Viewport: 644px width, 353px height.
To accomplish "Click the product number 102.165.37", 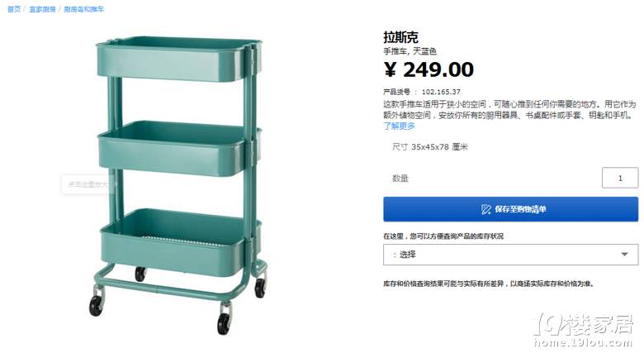I will click(x=441, y=92).
